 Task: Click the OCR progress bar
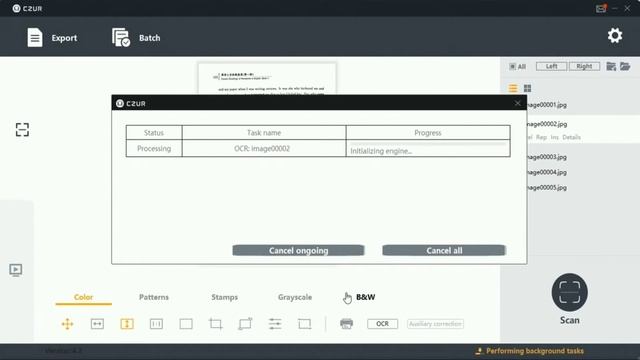pos(428,144)
